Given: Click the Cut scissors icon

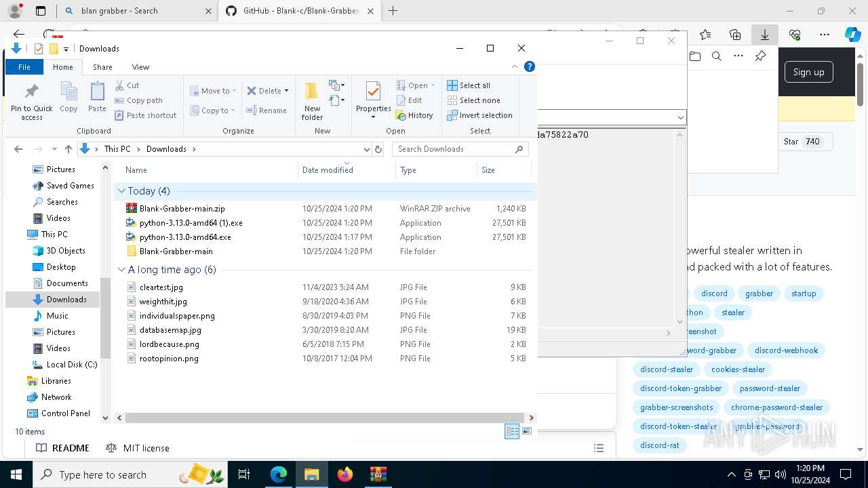Looking at the screenshot, I should point(127,85).
